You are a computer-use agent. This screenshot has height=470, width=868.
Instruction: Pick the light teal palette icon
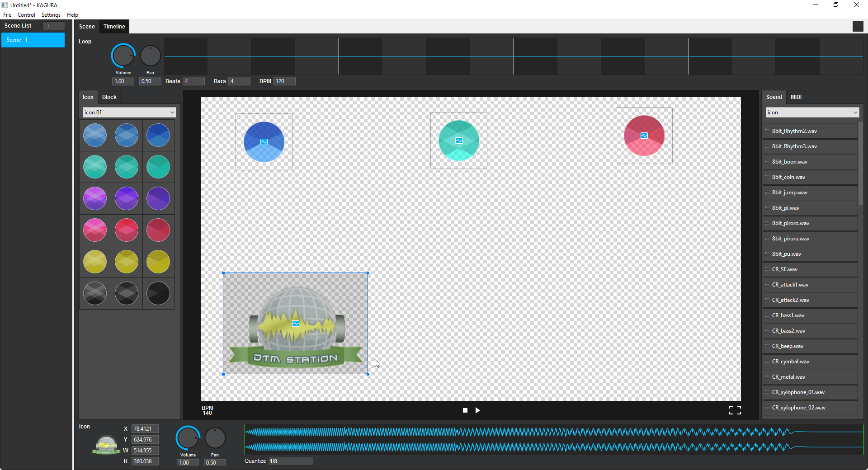(x=95, y=167)
